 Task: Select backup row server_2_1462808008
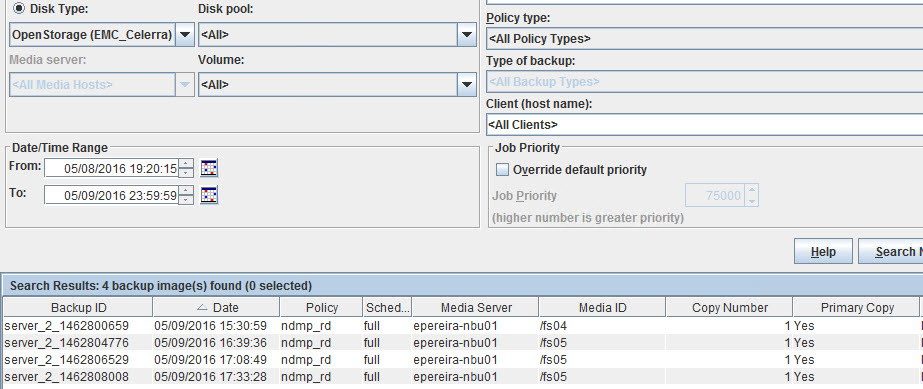coord(462,377)
